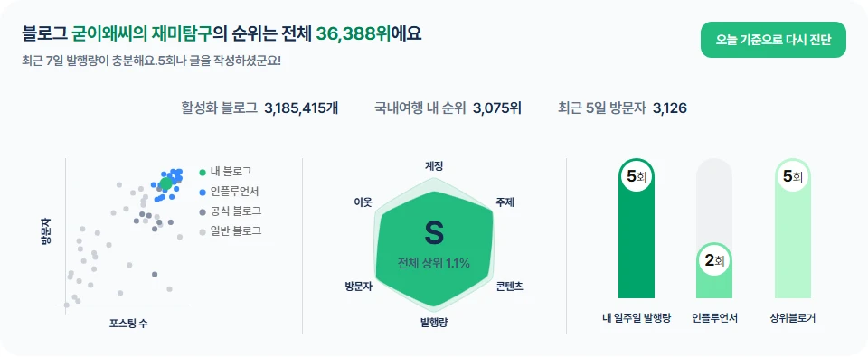Viewport: 868px width, 357px height.
Task: Click the 활성화 블로그 3,185,415개 stat
Action: coord(259,108)
